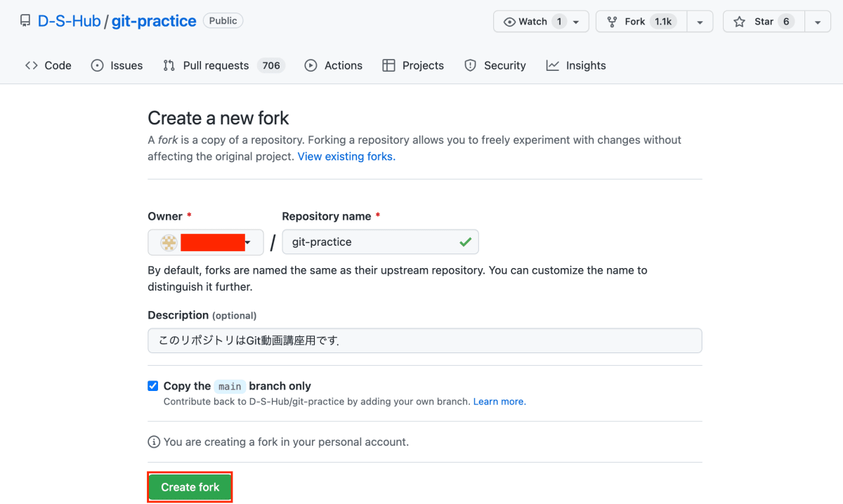Follow the View existing forks link

pyautogui.click(x=346, y=157)
